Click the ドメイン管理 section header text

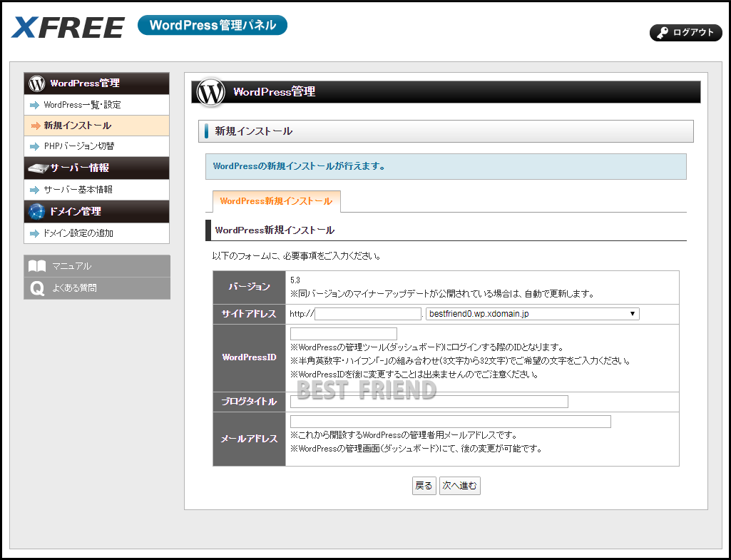point(75,211)
